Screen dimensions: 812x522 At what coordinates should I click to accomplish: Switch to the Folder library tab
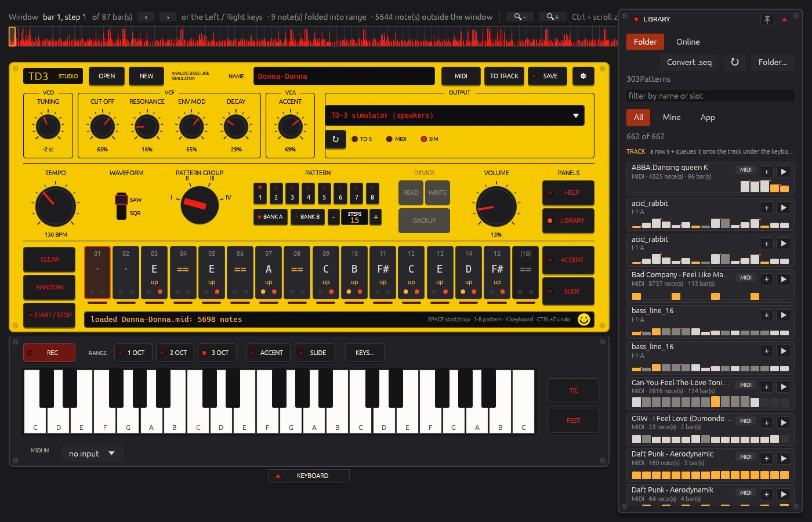tap(645, 42)
